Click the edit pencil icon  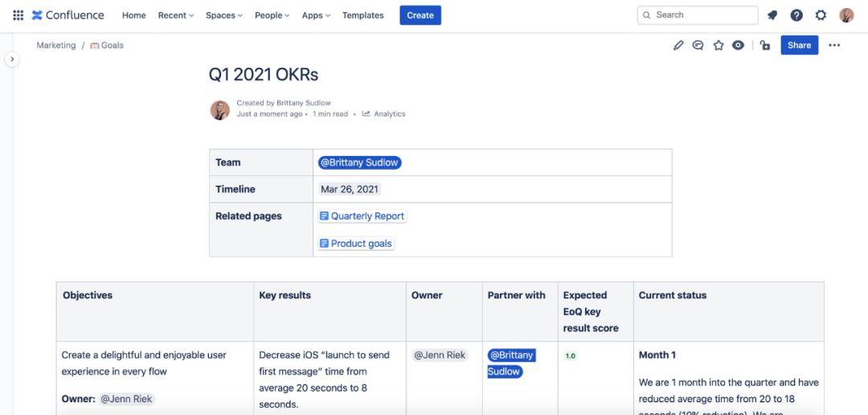[x=678, y=46]
